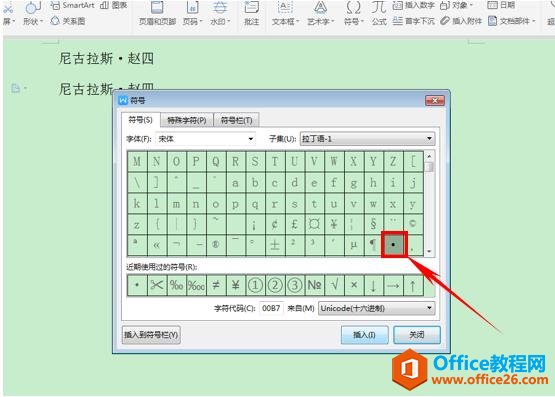This screenshot has width=555, height=397.
Task: Click 首字下沉 drop cap tool
Action: tap(413, 21)
